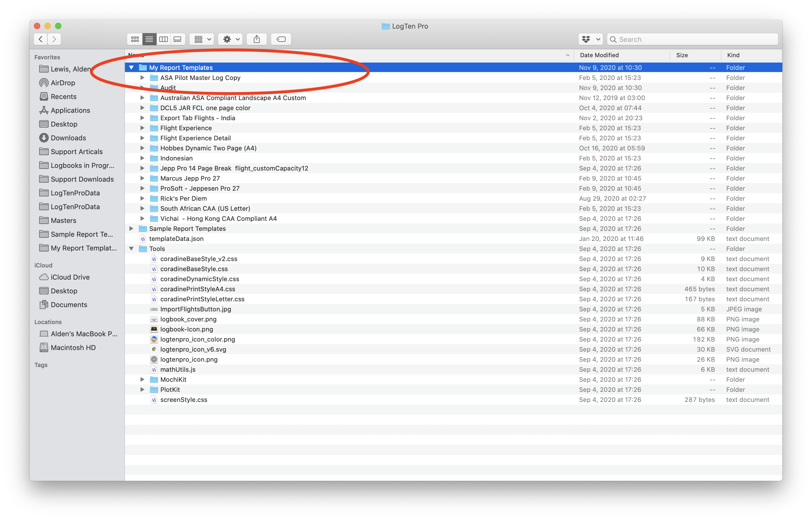
Task: Sort by Date Modified column
Action: pyautogui.click(x=622, y=55)
